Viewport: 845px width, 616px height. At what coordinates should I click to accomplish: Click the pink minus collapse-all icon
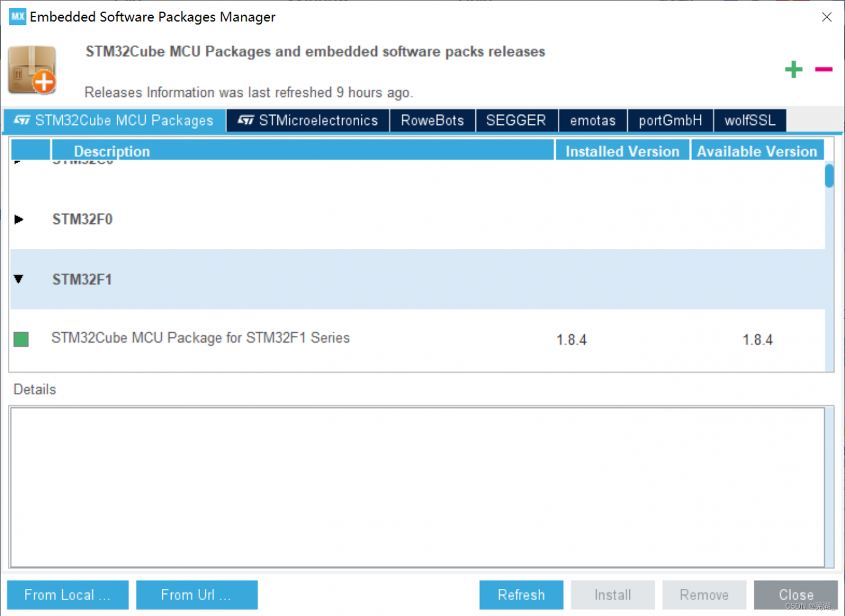coord(823,69)
